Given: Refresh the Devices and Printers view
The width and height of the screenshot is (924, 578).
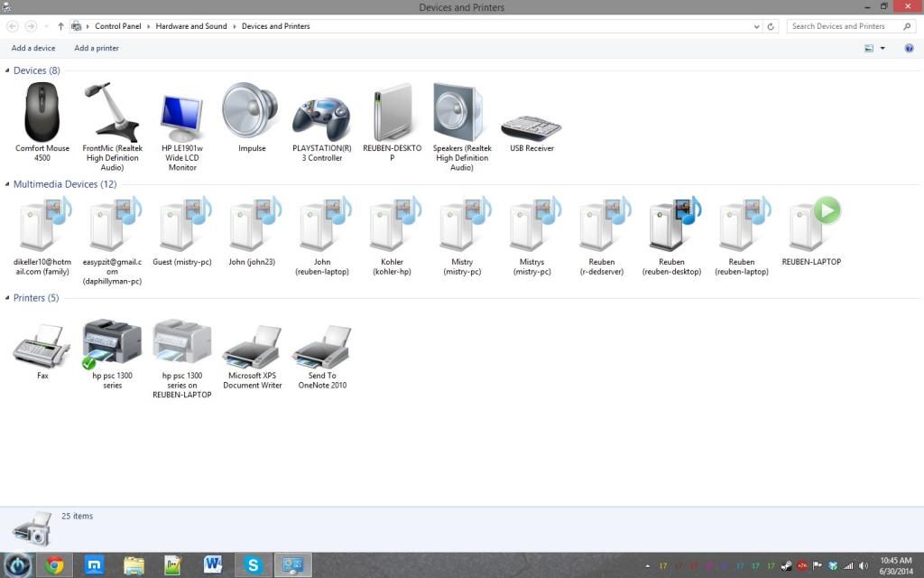Looking at the screenshot, I should point(771,26).
